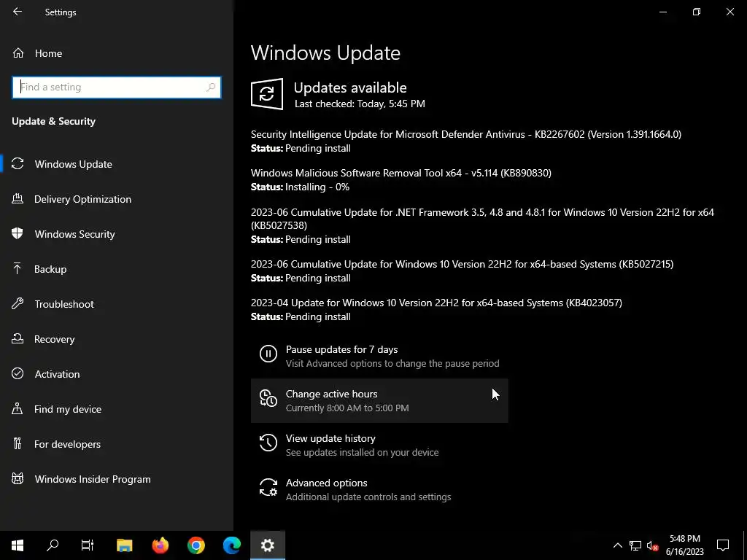Open taskbar Search
Image resolution: width=747 pixels, height=560 pixels.
(x=53, y=545)
